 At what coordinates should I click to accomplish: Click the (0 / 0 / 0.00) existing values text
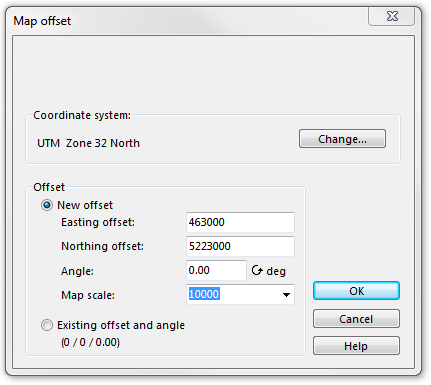[x=90, y=342]
